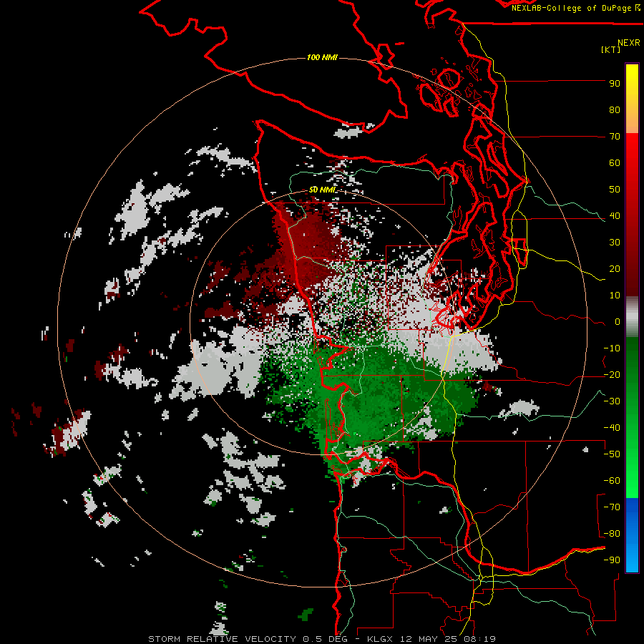Click the positive 60 scale value
The height and width of the screenshot is (644, 644).
tap(615, 162)
